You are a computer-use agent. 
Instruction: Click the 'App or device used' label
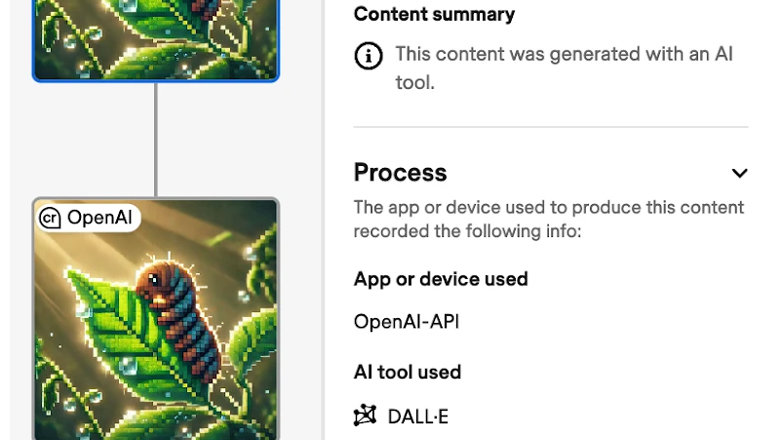click(440, 279)
